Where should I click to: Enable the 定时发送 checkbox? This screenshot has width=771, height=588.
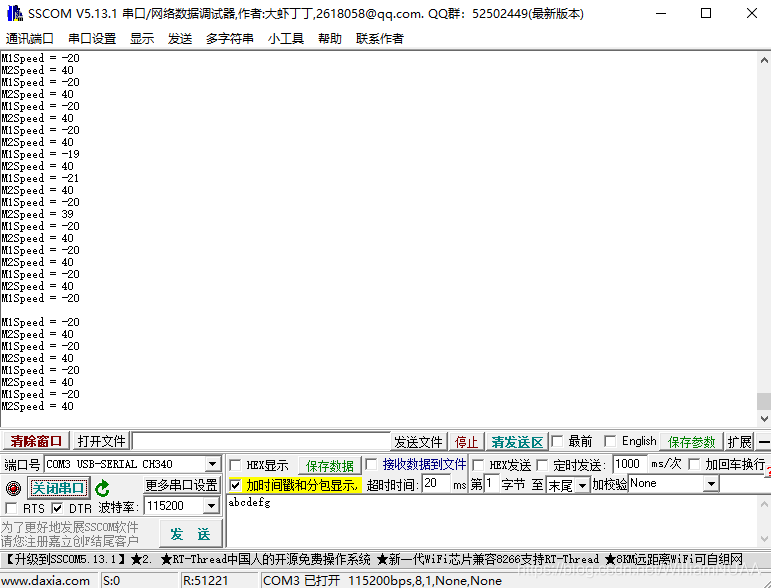[542, 465]
